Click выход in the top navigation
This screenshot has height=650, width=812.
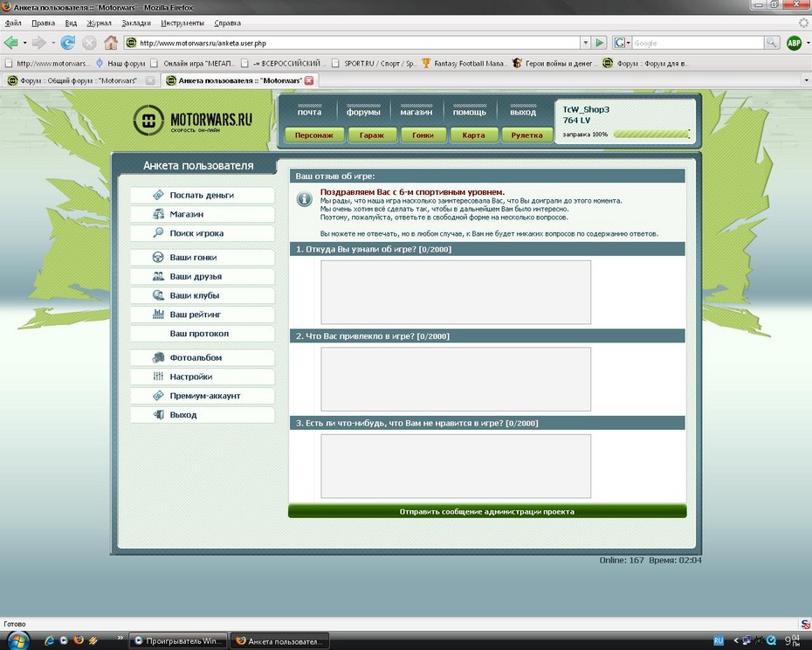pyautogui.click(x=522, y=112)
